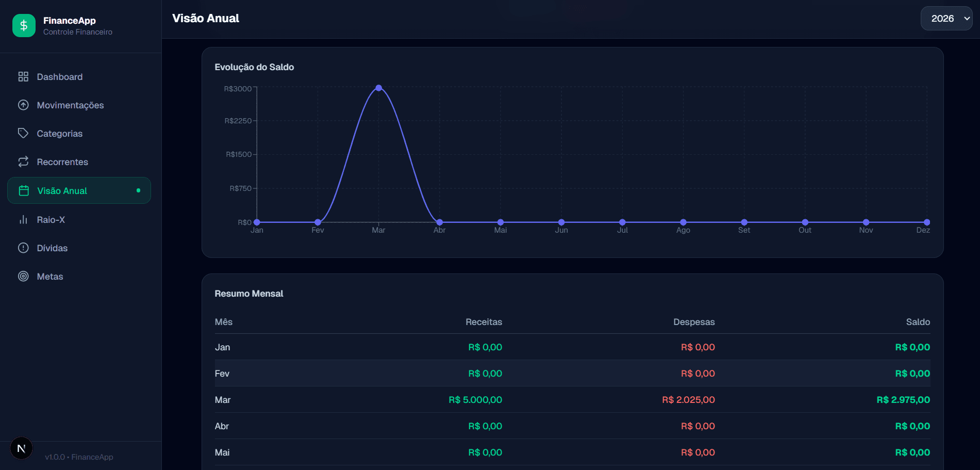Click the March peak point on chart
The height and width of the screenshot is (470, 980).
[x=379, y=88]
